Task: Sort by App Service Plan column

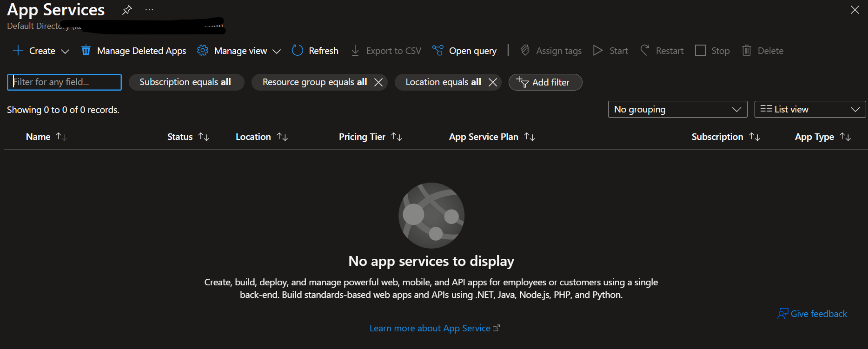Action: click(x=492, y=137)
